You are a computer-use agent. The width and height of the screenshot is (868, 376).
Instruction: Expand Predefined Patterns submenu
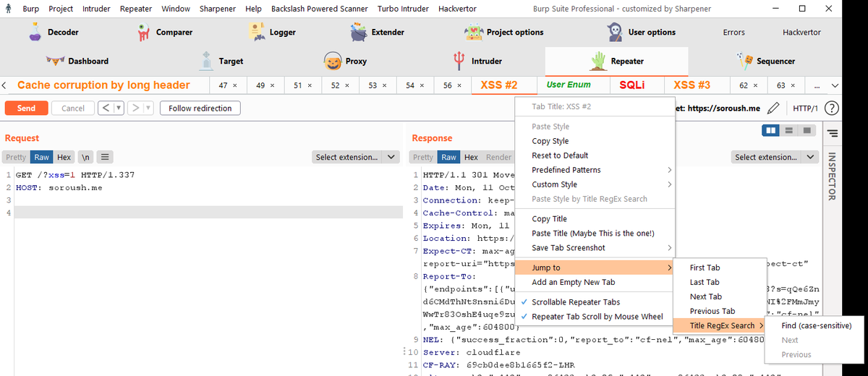pyautogui.click(x=594, y=170)
